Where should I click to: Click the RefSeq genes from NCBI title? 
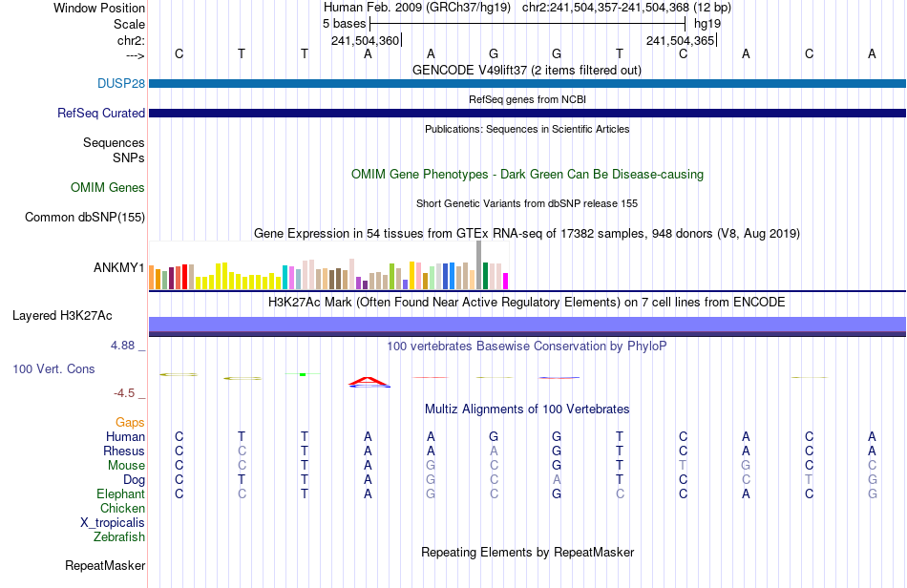tap(528, 99)
